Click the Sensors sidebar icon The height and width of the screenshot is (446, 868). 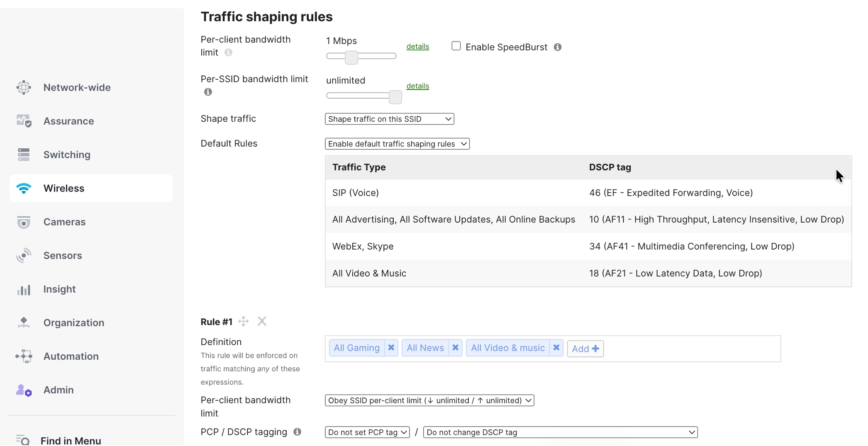(x=24, y=256)
